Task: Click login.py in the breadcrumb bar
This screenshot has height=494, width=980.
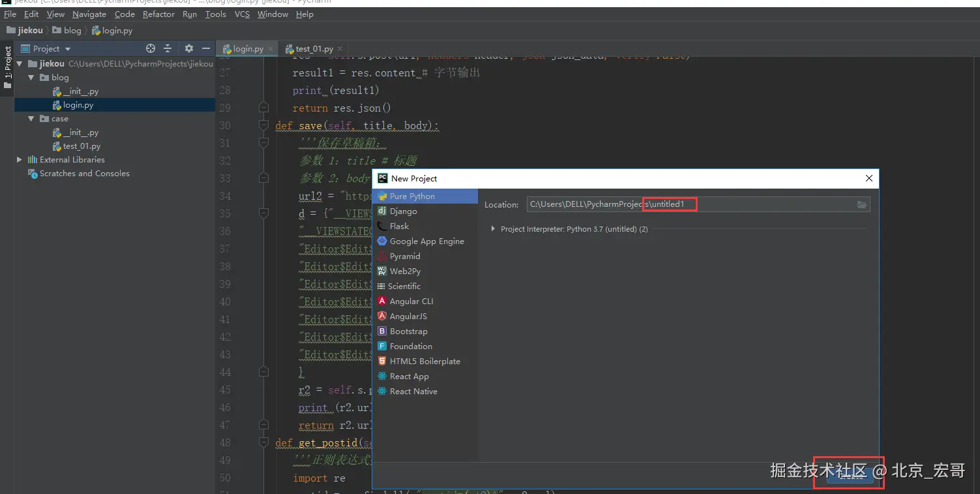Action: coord(112,31)
